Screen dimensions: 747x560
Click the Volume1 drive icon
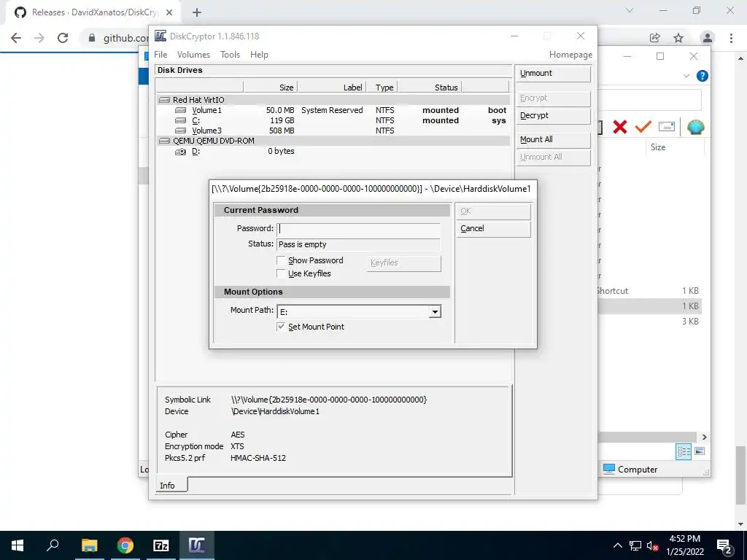point(181,110)
